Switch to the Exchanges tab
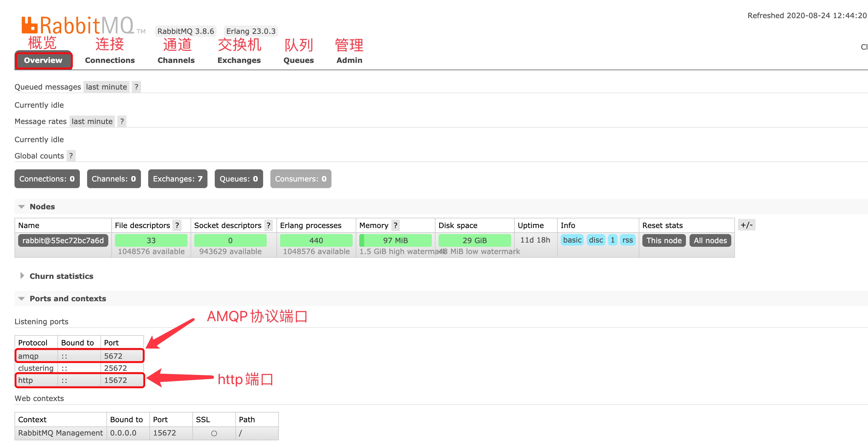The image size is (868, 447). coord(239,60)
